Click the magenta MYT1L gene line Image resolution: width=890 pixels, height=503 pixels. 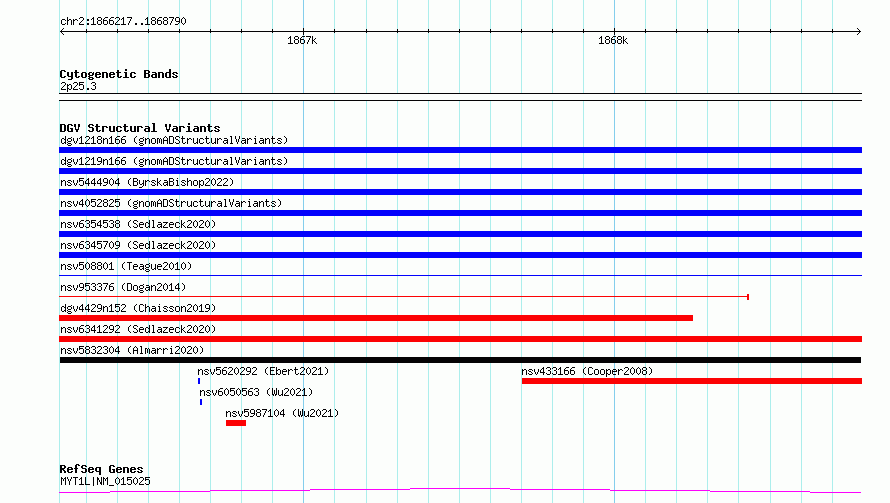pyautogui.click(x=460, y=491)
